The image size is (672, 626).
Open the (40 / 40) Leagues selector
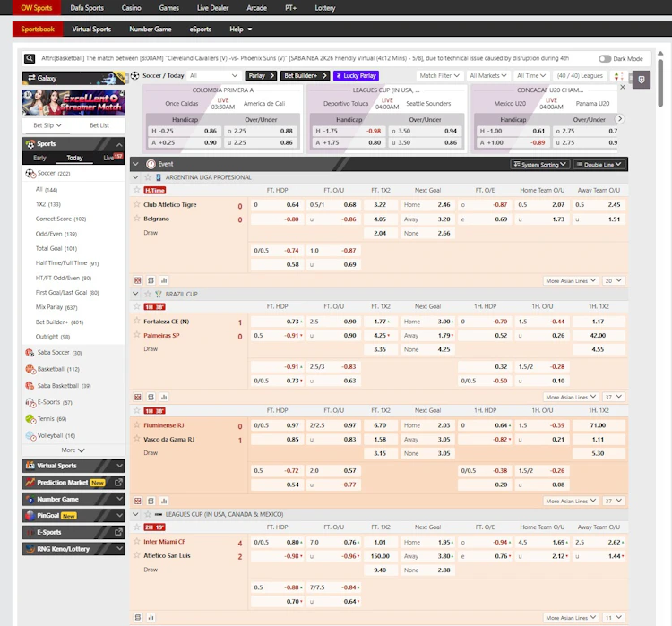click(x=580, y=76)
